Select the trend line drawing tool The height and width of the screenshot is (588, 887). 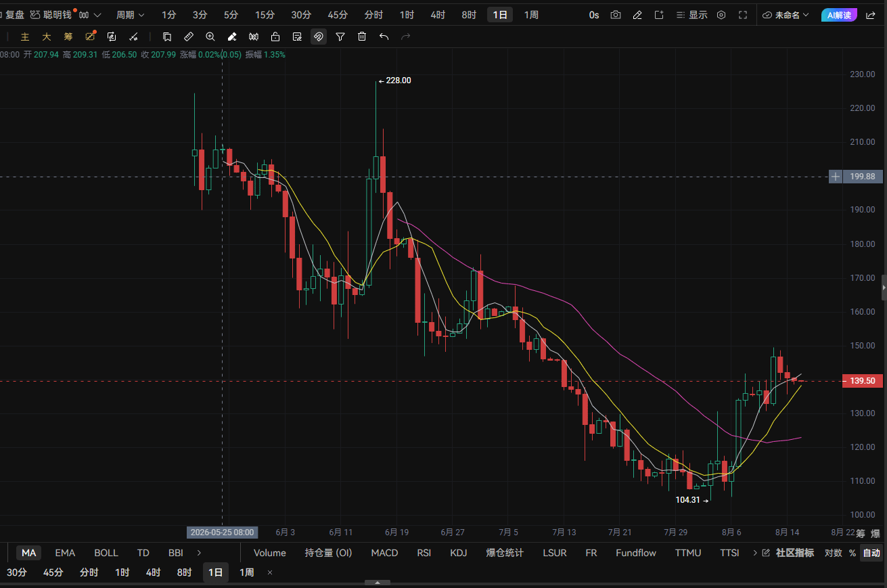(x=133, y=37)
